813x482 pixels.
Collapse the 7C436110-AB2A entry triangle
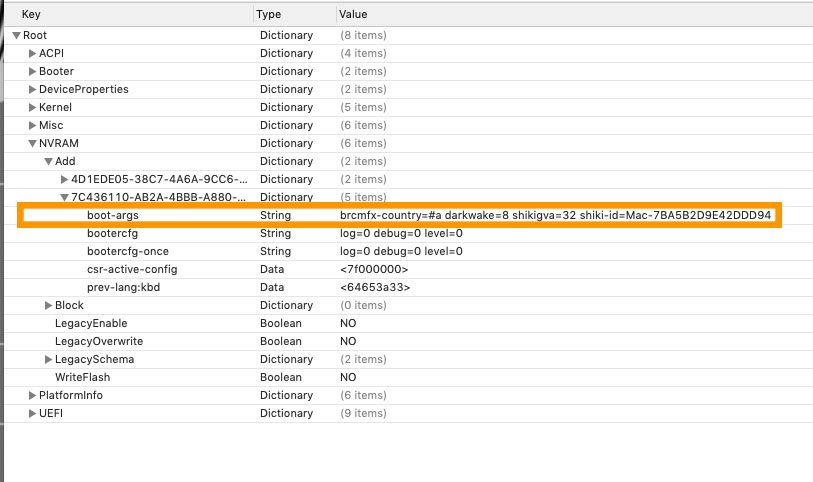(64, 197)
